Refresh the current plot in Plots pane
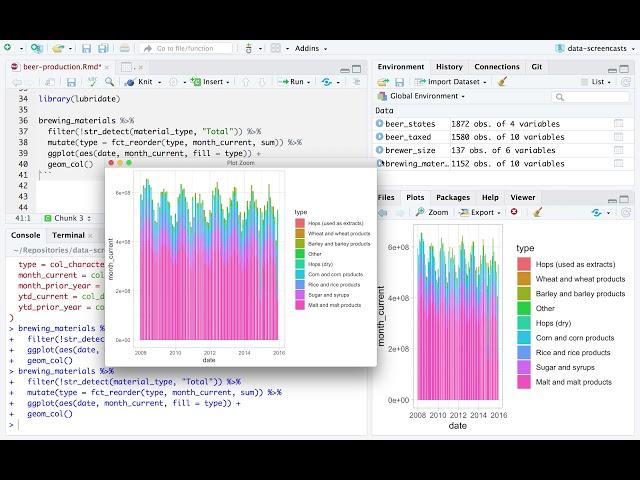 tap(596, 213)
